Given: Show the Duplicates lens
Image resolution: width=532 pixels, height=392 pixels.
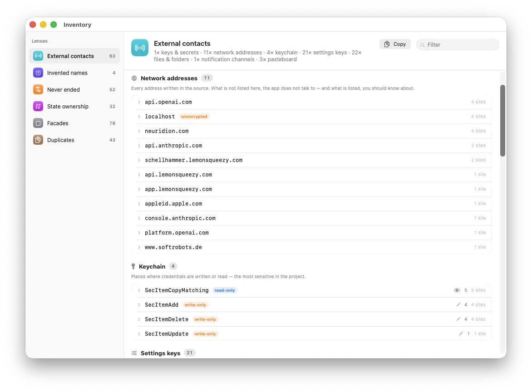Looking at the screenshot, I should click(x=74, y=140).
